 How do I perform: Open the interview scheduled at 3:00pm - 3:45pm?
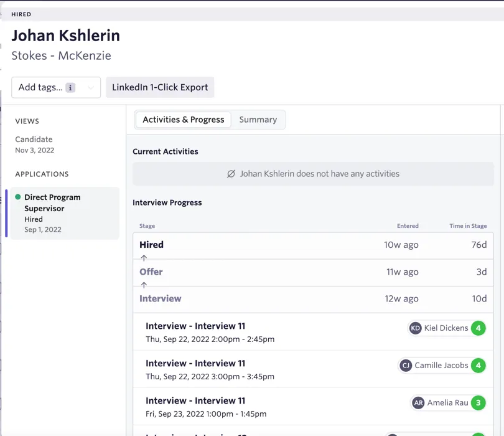(x=313, y=369)
